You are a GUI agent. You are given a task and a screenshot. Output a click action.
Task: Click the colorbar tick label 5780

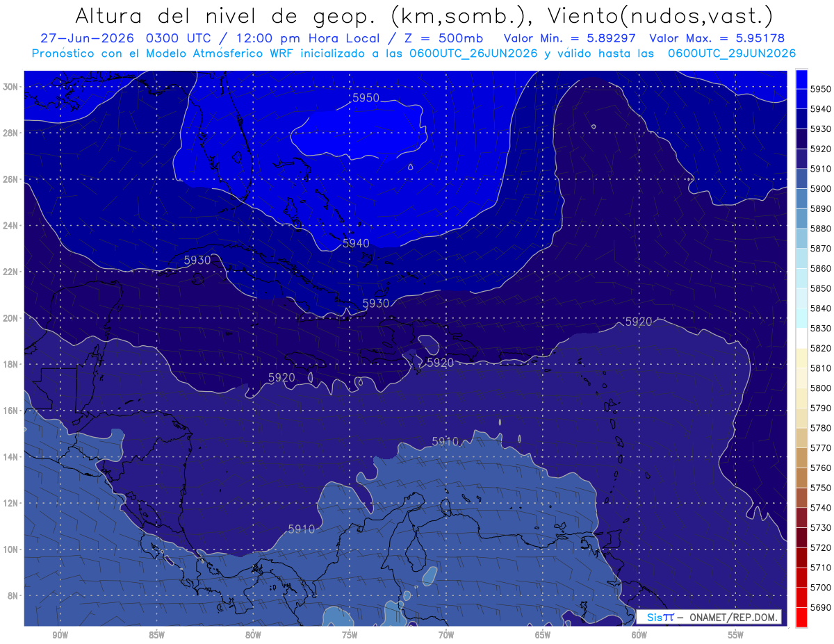coord(821,428)
